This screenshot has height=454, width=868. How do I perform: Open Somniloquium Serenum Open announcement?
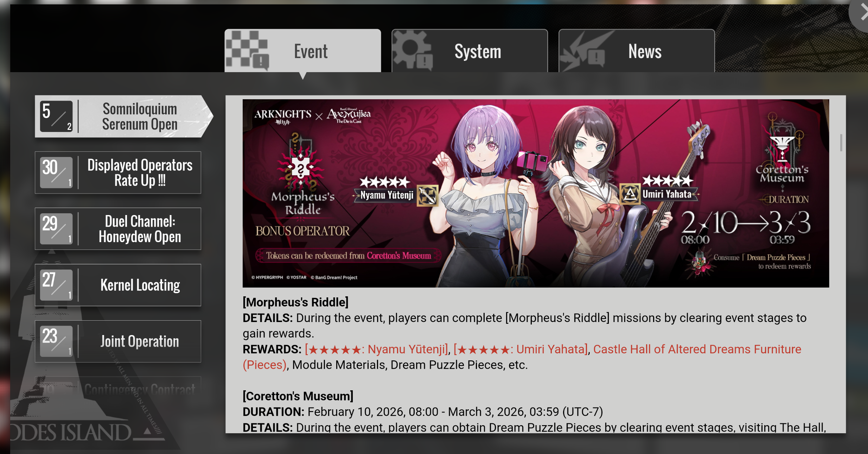click(124, 116)
